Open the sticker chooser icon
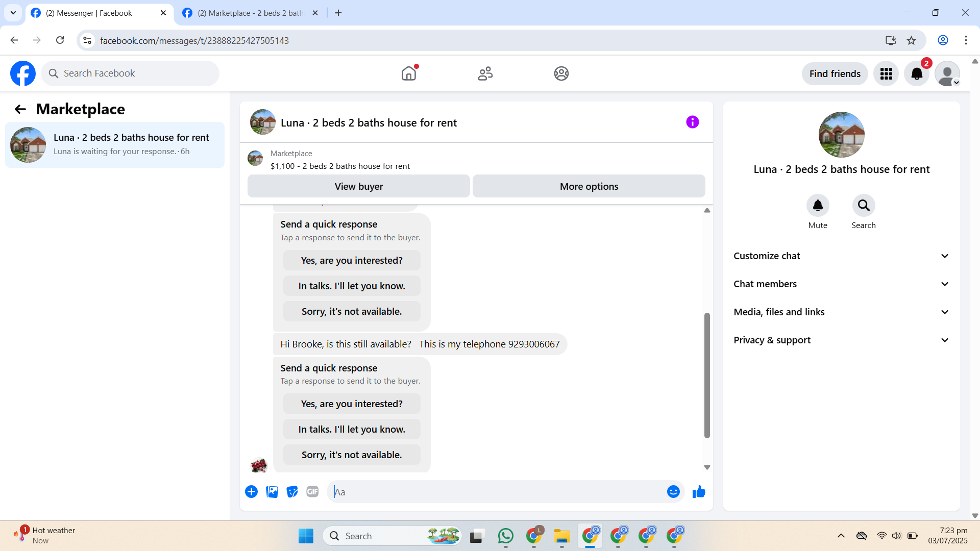 [292, 492]
